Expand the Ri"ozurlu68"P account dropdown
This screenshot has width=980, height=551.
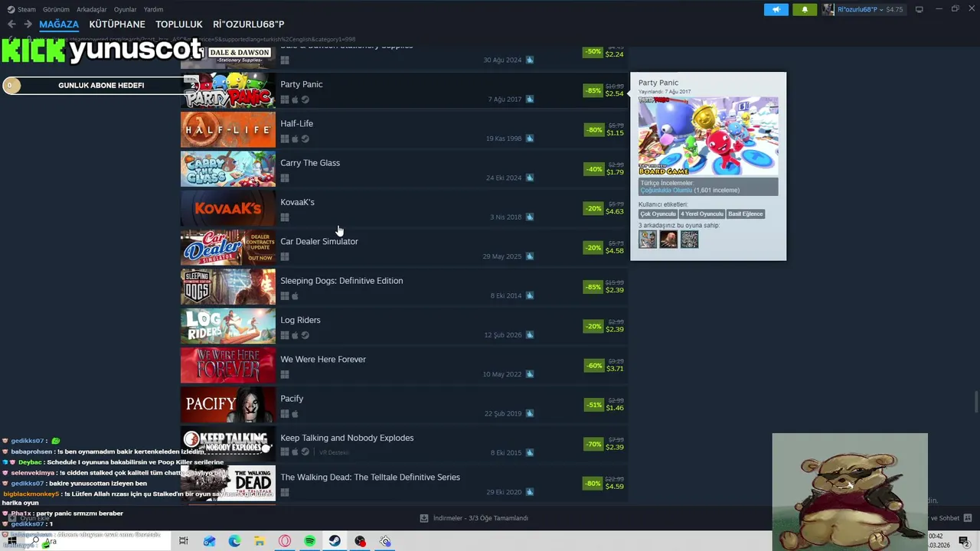tap(883, 9)
